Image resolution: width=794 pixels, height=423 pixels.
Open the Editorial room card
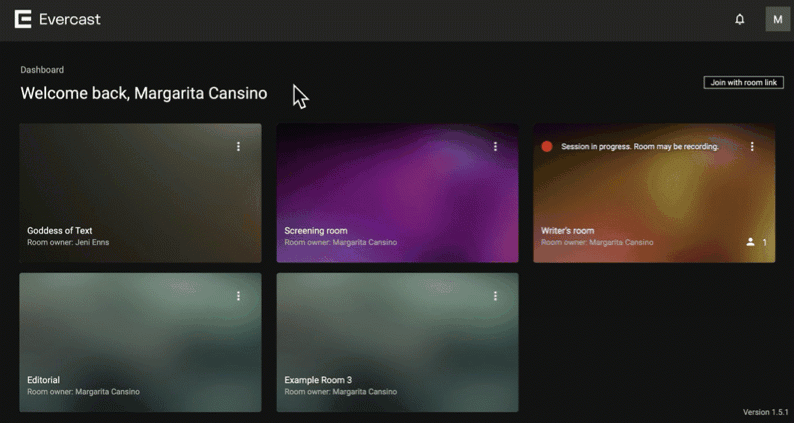click(140, 345)
